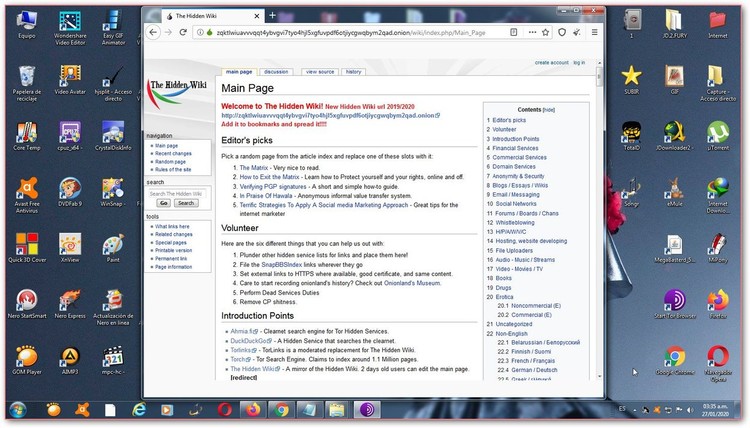
Task: Open Firefox desktop shortcut icon
Action: 717,304
